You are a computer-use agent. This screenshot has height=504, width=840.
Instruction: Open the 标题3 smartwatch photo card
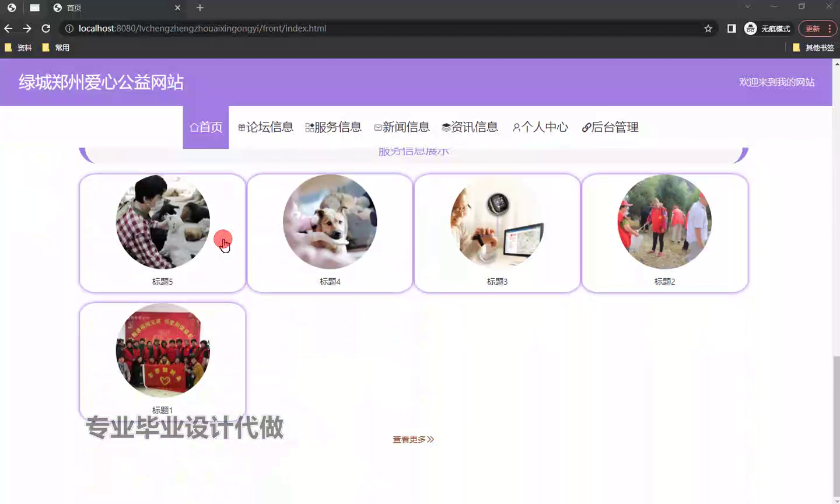coord(498,222)
